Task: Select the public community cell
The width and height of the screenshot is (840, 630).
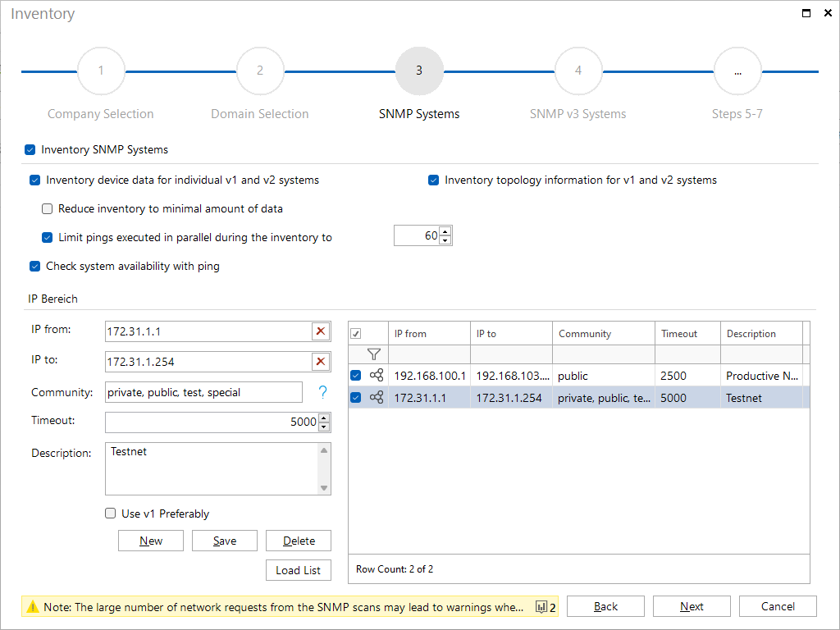Action: 604,376
